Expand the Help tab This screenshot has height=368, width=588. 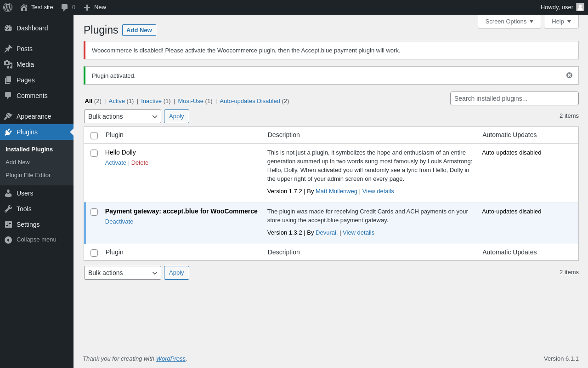(561, 21)
